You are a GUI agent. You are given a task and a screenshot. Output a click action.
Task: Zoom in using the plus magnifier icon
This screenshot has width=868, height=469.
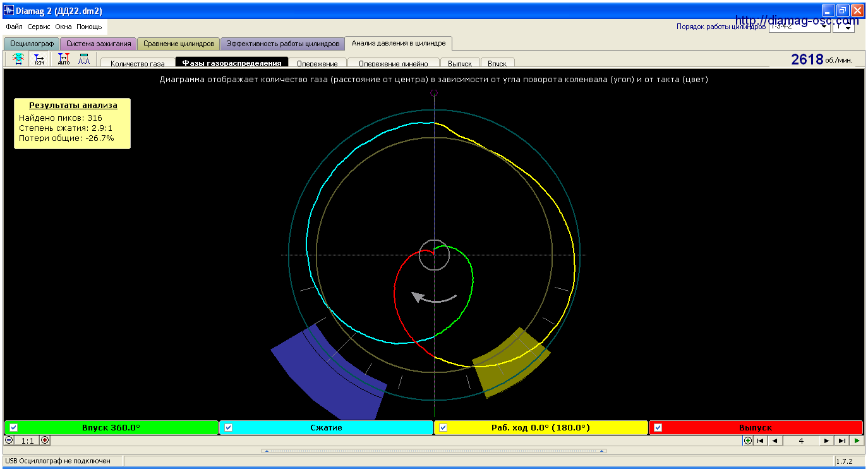click(x=45, y=441)
